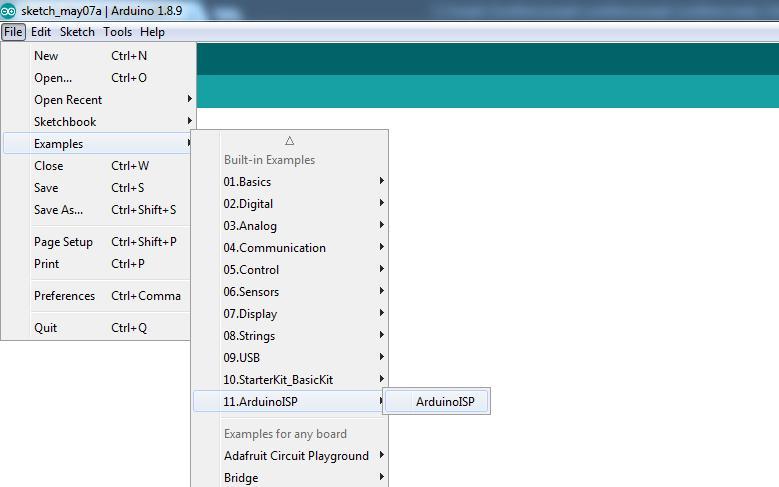Expand the 08.Strings examples

click(290, 335)
